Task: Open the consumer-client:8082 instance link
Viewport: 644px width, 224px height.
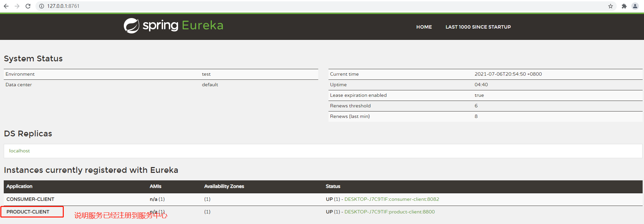Action: (x=392, y=199)
